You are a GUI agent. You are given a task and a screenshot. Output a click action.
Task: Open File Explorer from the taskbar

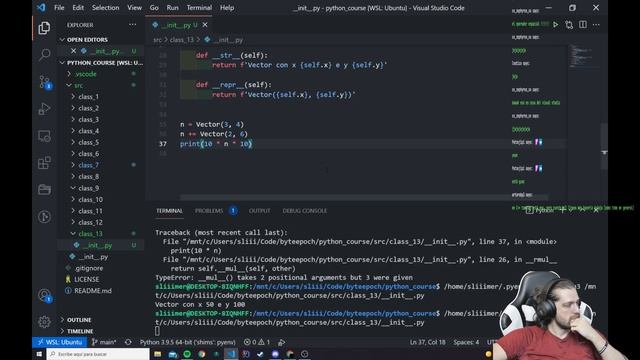(x=157, y=354)
